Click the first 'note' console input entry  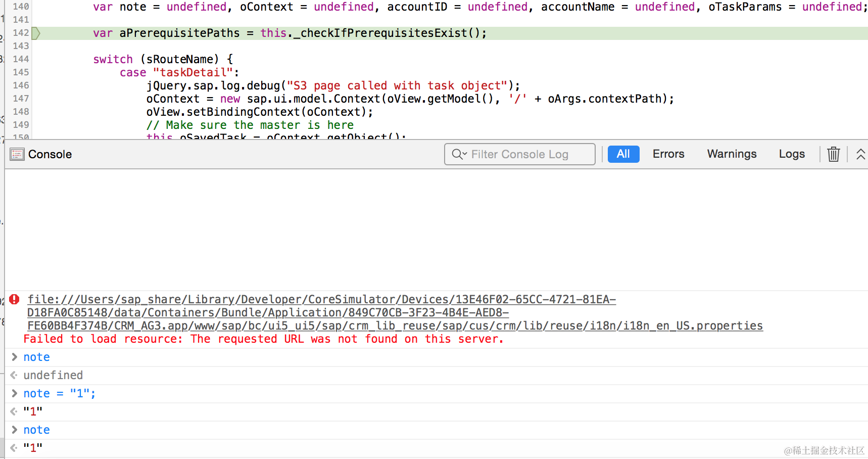tap(36, 357)
